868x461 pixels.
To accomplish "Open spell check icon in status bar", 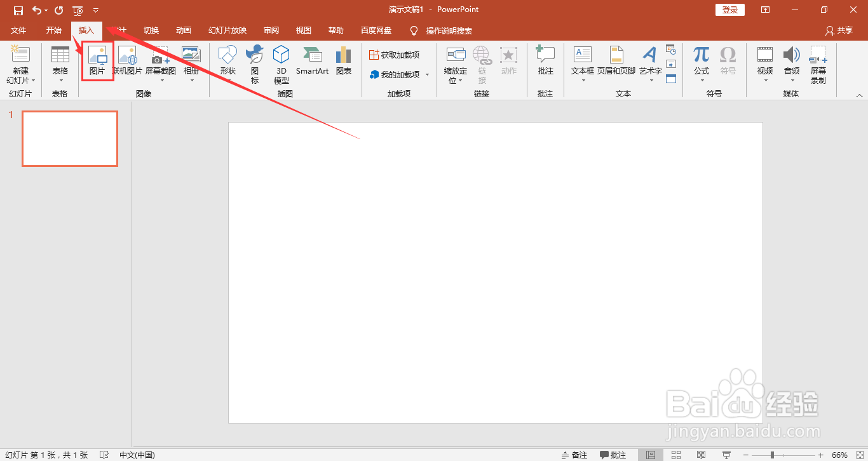I will (x=104, y=455).
